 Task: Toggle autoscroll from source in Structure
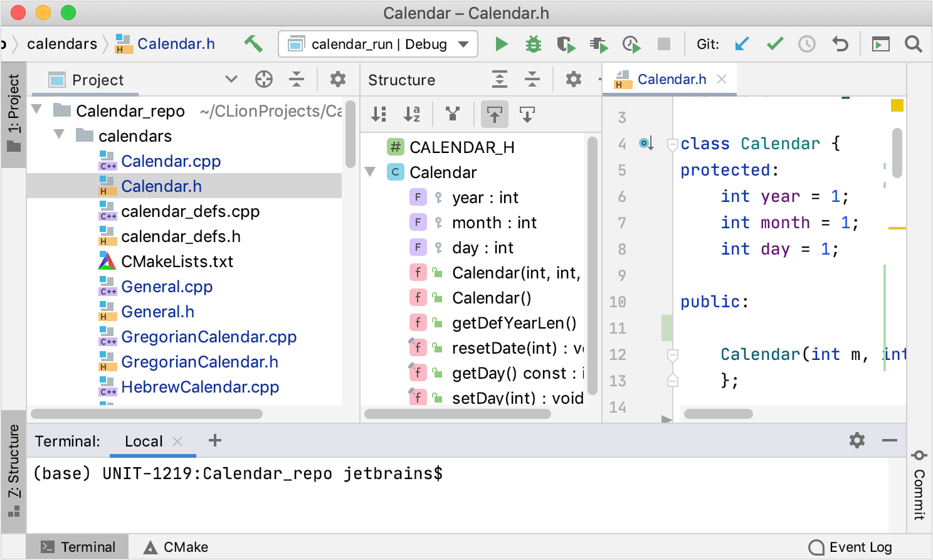(x=527, y=114)
